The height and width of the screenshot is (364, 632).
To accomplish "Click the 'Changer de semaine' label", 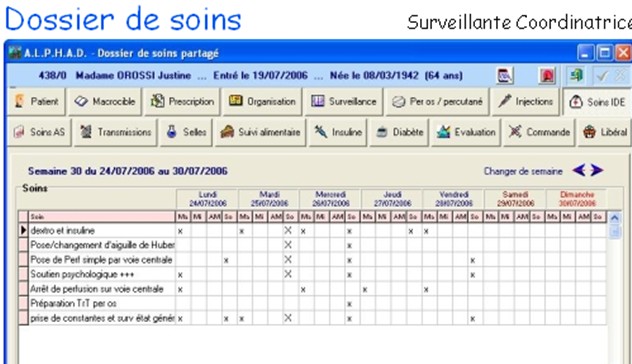I will coord(523,171).
